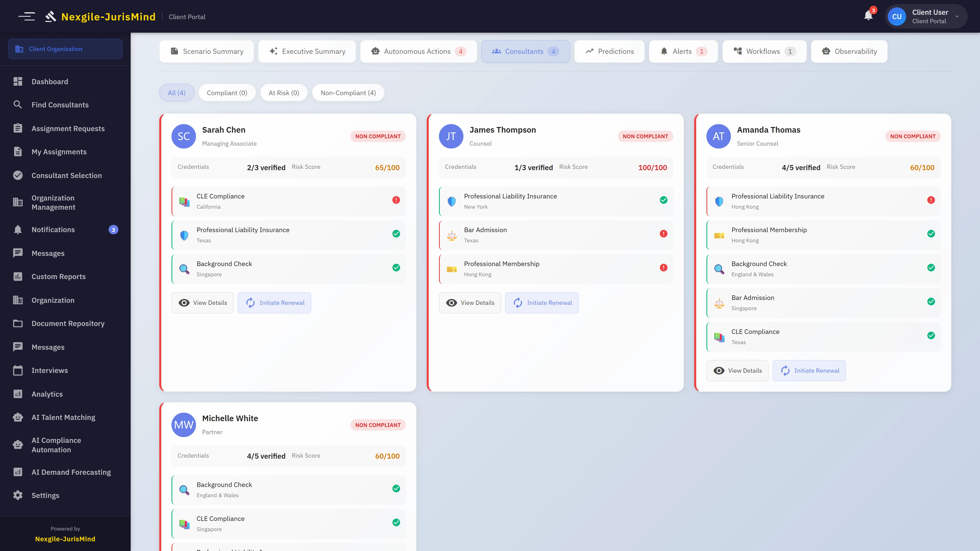Click View Details on Sarah Chen's card
This screenshot has height=551, width=980.
pyautogui.click(x=202, y=303)
